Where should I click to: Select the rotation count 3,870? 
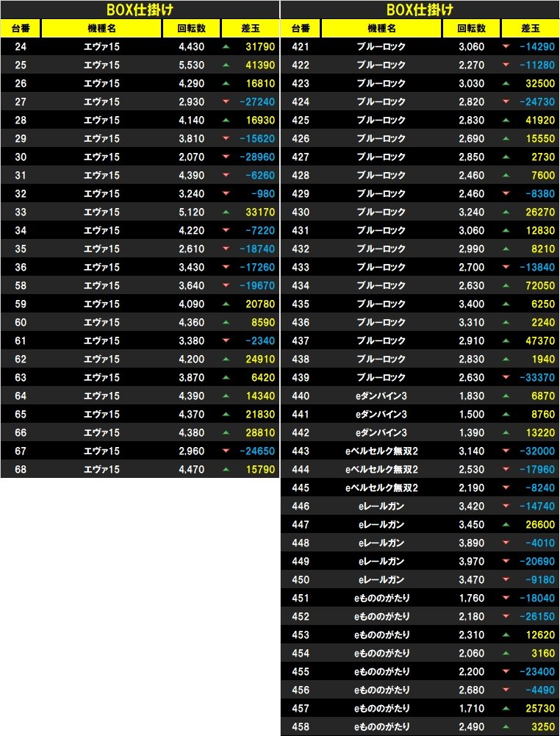pyautogui.click(x=191, y=378)
